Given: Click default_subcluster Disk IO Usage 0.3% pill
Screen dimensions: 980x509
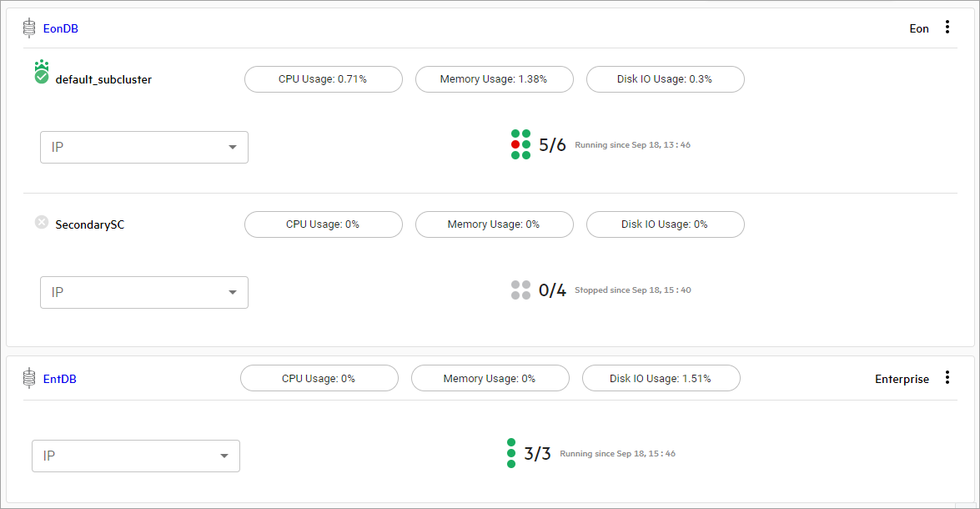Looking at the screenshot, I should tap(665, 79).
